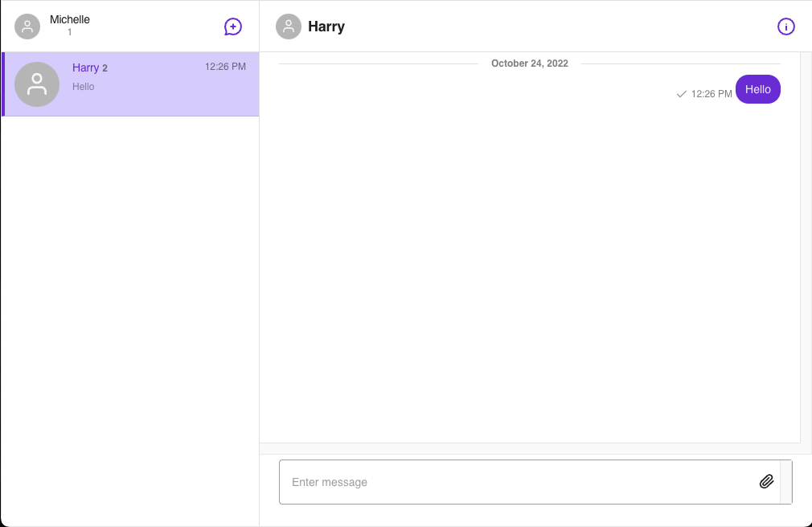The height and width of the screenshot is (527, 812).
Task: Click the 12:26 PM time in Harry's list row
Action: pyautogui.click(x=225, y=66)
